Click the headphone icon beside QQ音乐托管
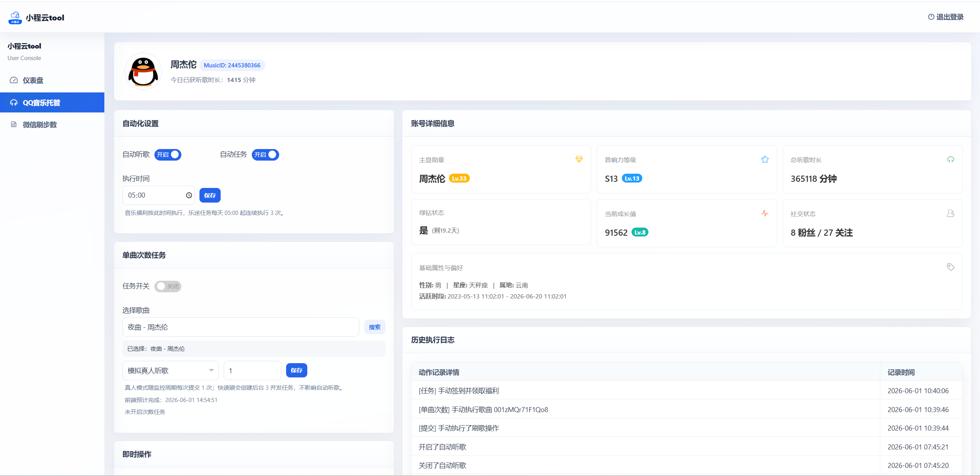This screenshot has height=476, width=980. click(x=14, y=102)
